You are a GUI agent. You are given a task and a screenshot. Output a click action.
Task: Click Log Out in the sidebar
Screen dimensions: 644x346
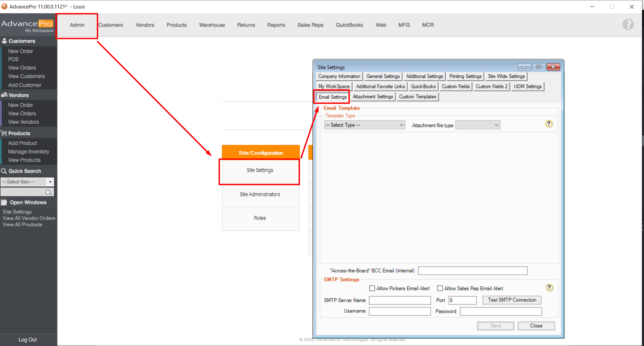coord(27,340)
